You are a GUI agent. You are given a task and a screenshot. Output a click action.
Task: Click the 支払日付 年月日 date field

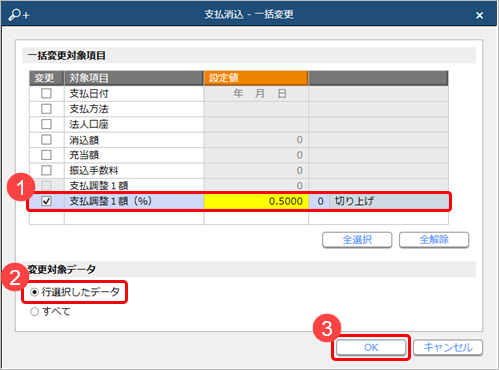click(x=256, y=94)
